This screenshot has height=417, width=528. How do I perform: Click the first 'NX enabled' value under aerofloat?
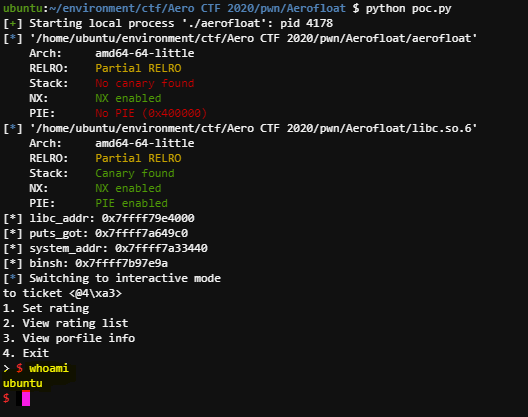tap(128, 98)
